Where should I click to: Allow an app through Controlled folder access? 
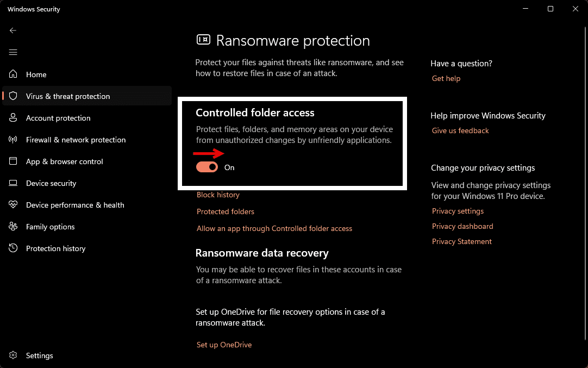coord(274,228)
